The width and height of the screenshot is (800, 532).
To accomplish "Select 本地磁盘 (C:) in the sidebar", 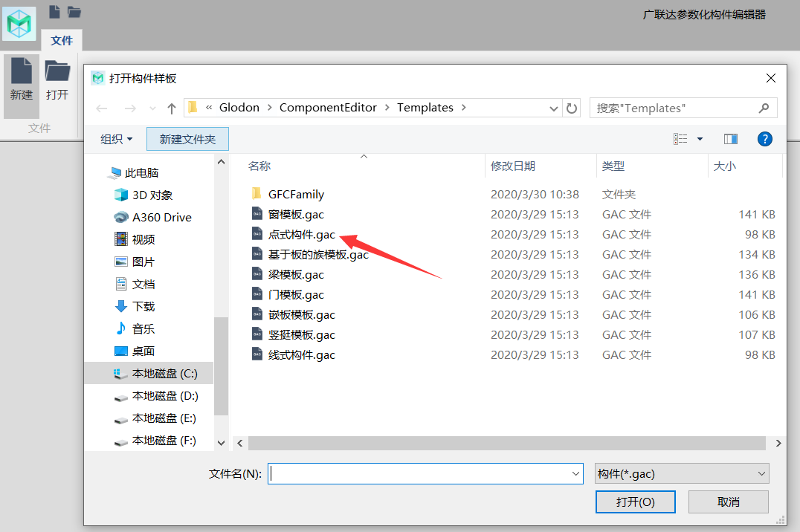I will pyautogui.click(x=149, y=374).
